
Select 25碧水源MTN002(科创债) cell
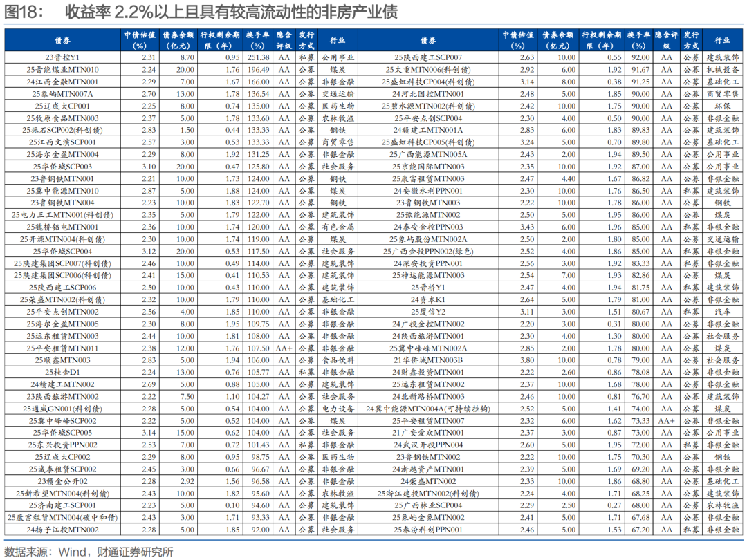(x=428, y=106)
